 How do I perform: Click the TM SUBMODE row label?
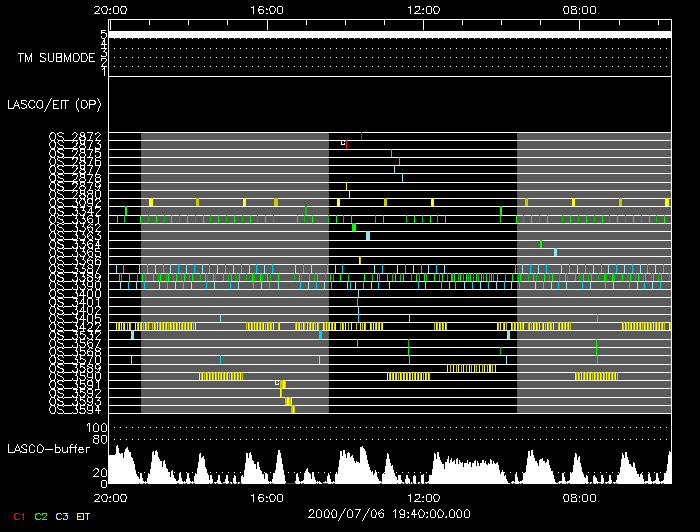pyautogui.click(x=56, y=57)
